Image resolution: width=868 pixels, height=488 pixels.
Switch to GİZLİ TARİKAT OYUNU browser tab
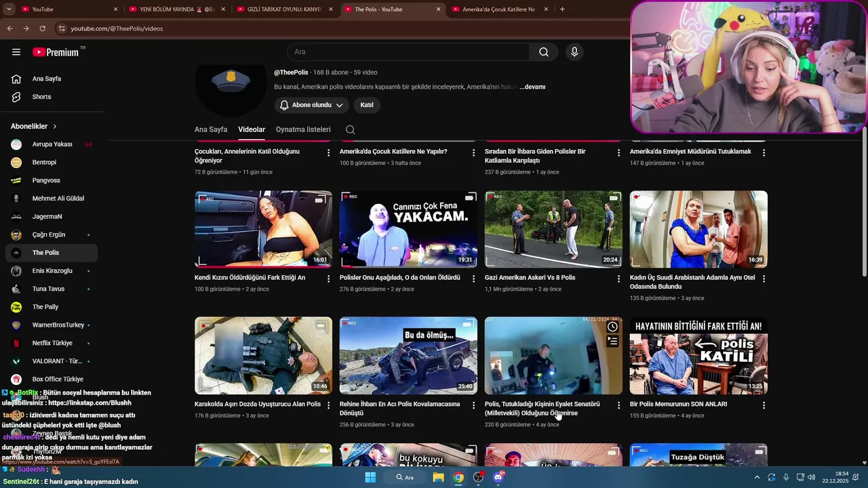(285, 9)
